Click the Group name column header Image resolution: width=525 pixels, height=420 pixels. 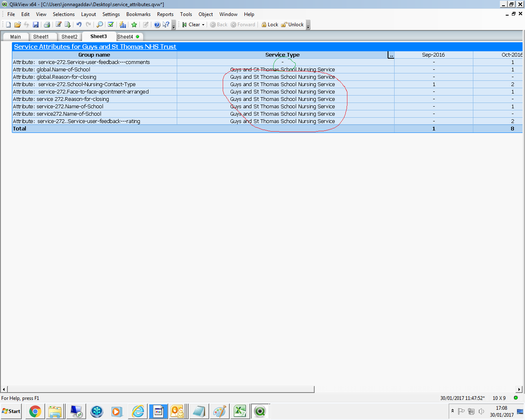tap(94, 55)
